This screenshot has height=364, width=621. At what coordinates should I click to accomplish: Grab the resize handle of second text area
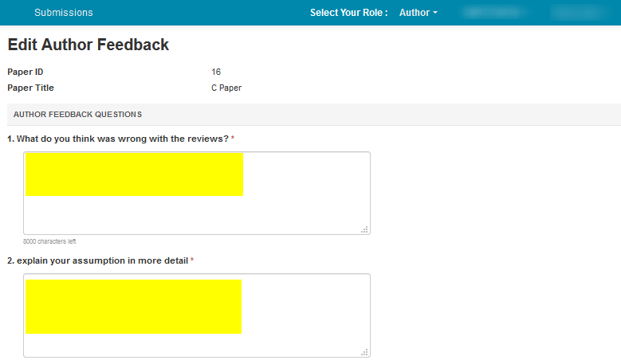tap(364, 351)
